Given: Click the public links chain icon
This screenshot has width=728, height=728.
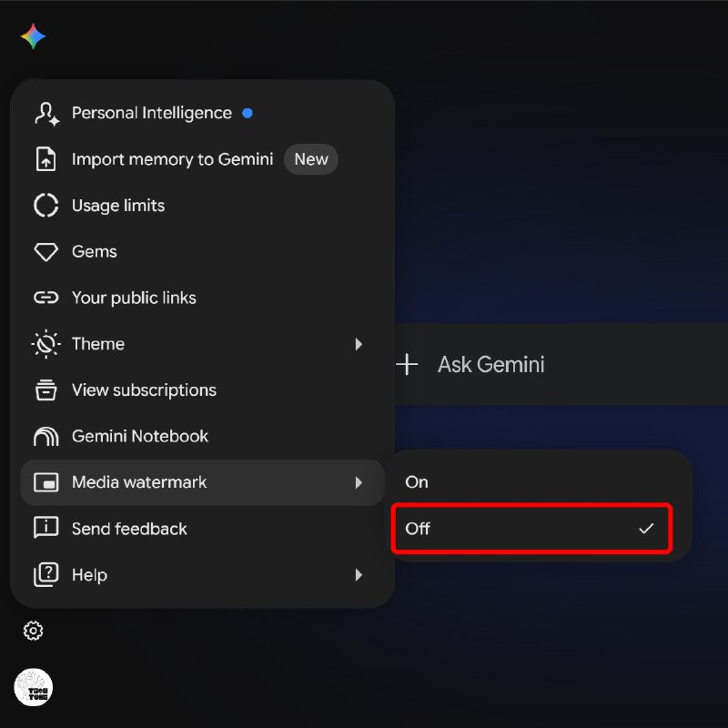Looking at the screenshot, I should [x=46, y=298].
